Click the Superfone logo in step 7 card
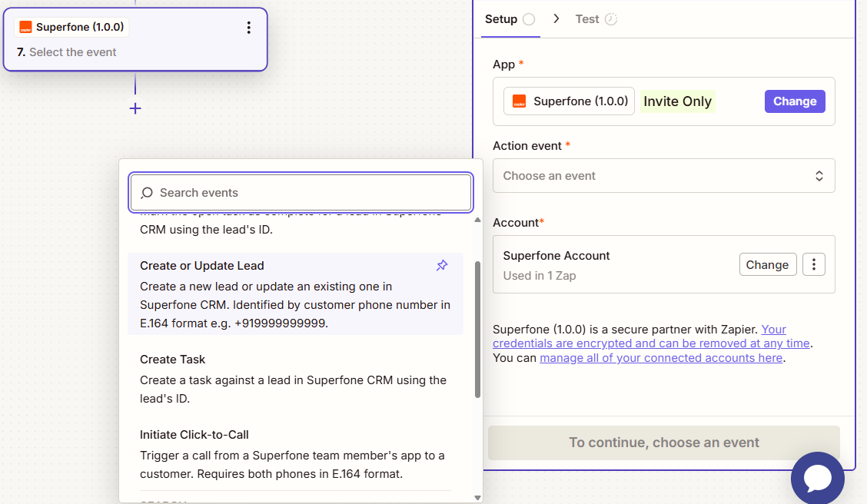867x504 pixels. pos(25,27)
